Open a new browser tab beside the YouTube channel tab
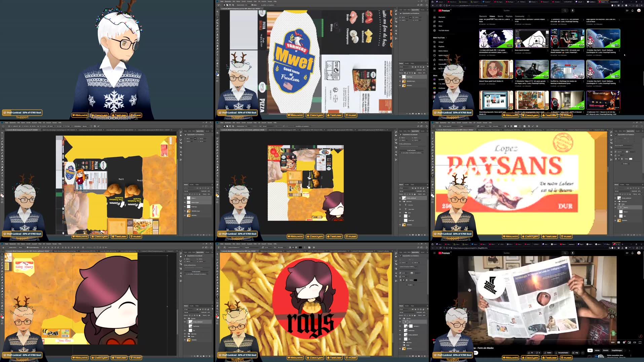 pyautogui.click(x=623, y=2)
